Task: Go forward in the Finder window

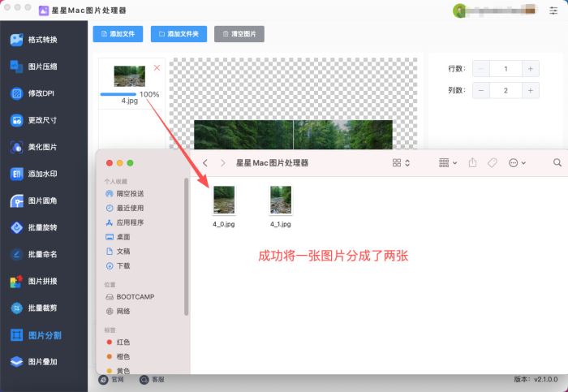Action: pyautogui.click(x=223, y=163)
